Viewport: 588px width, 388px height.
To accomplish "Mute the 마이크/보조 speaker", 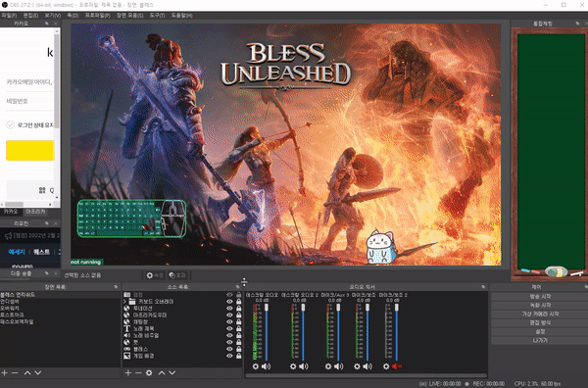I will pos(367,366).
